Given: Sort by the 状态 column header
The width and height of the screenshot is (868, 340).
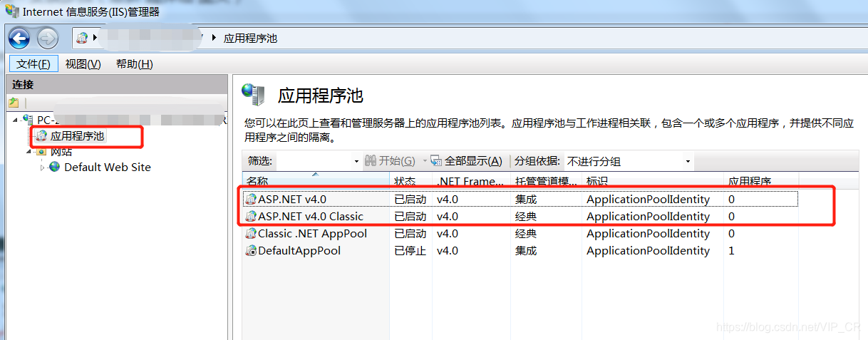Looking at the screenshot, I should click(x=411, y=180).
